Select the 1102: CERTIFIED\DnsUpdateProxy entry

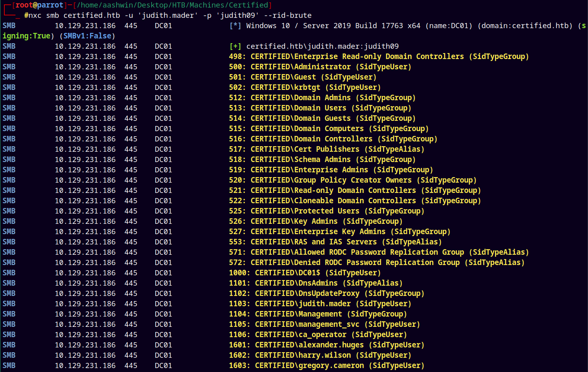click(x=327, y=294)
